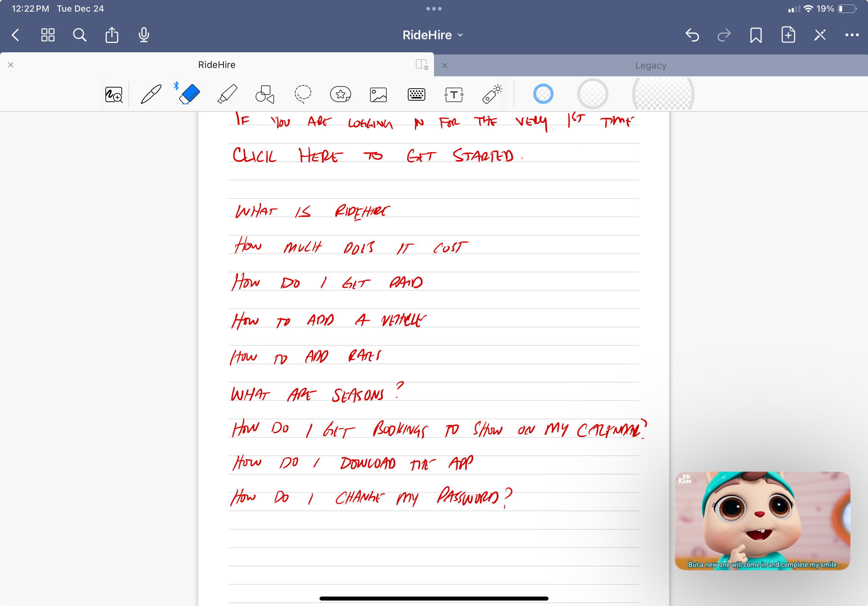The height and width of the screenshot is (606, 868).
Task: Switch to keyboard typing mode
Action: (416, 94)
